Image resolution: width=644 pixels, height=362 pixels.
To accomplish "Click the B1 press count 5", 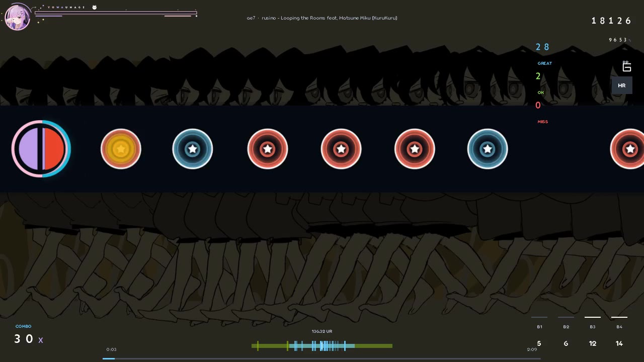I will (539, 344).
